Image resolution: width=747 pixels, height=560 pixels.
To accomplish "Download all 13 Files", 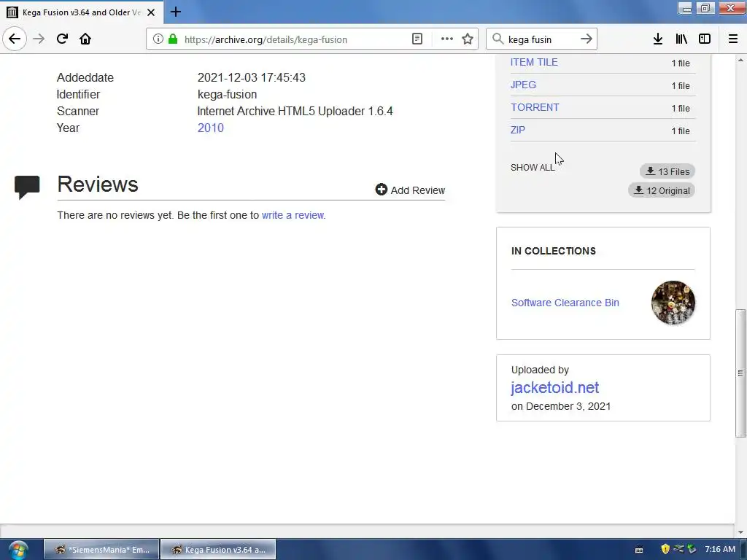I will coord(667,171).
